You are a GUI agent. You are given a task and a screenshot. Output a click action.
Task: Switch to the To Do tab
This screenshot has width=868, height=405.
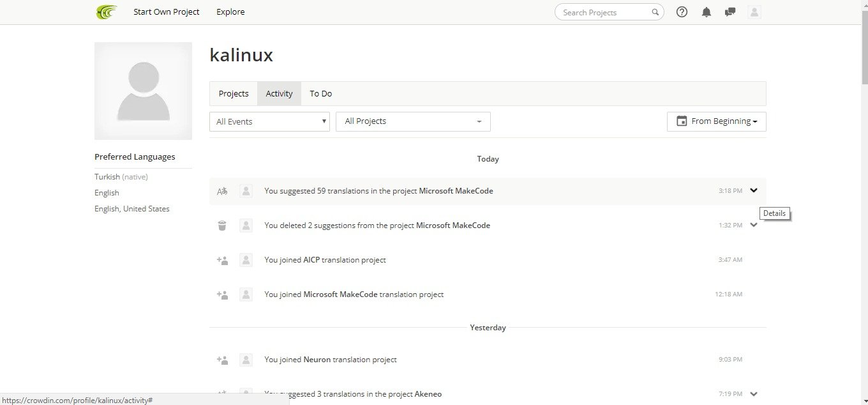point(321,93)
